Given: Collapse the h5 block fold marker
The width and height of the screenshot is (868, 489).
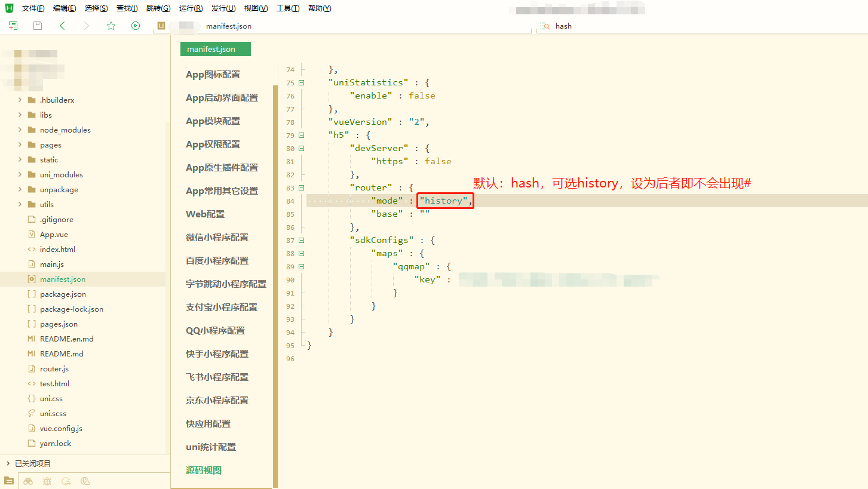Looking at the screenshot, I should pos(301,136).
